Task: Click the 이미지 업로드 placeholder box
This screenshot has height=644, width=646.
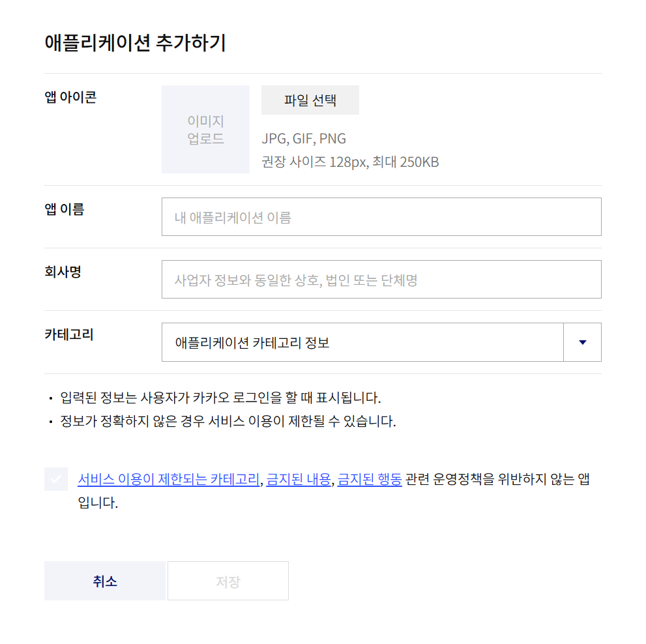Action: pyautogui.click(x=205, y=129)
